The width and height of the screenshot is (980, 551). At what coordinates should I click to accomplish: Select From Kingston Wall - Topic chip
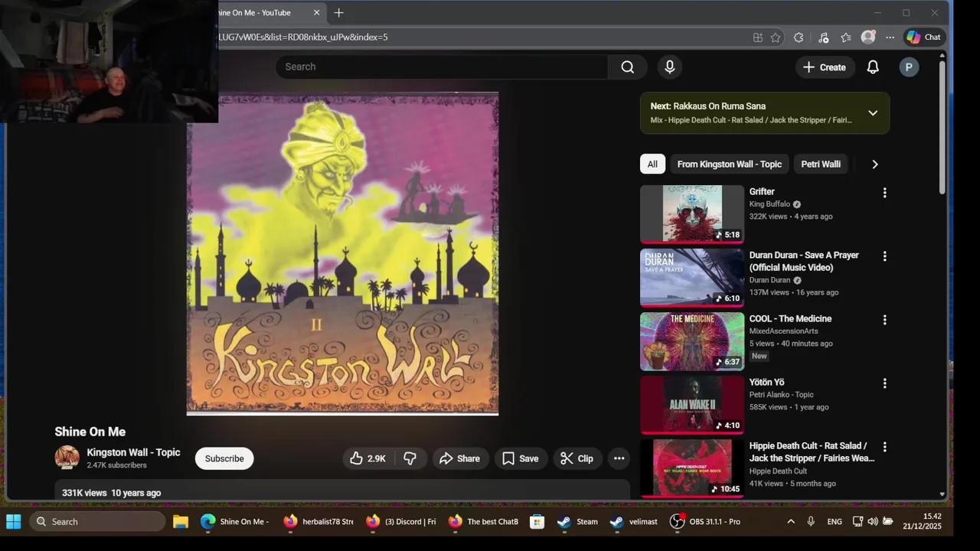[x=729, y=165]
